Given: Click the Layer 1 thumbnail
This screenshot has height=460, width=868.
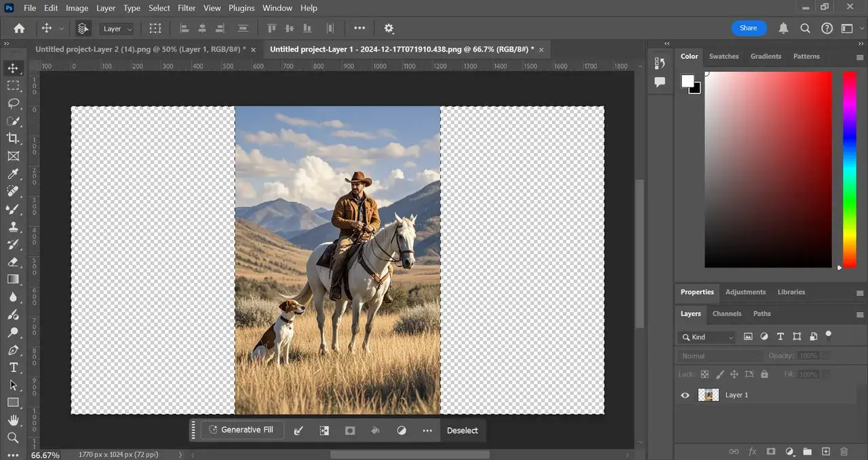Looking at the screenshot, I should (709, 395).
